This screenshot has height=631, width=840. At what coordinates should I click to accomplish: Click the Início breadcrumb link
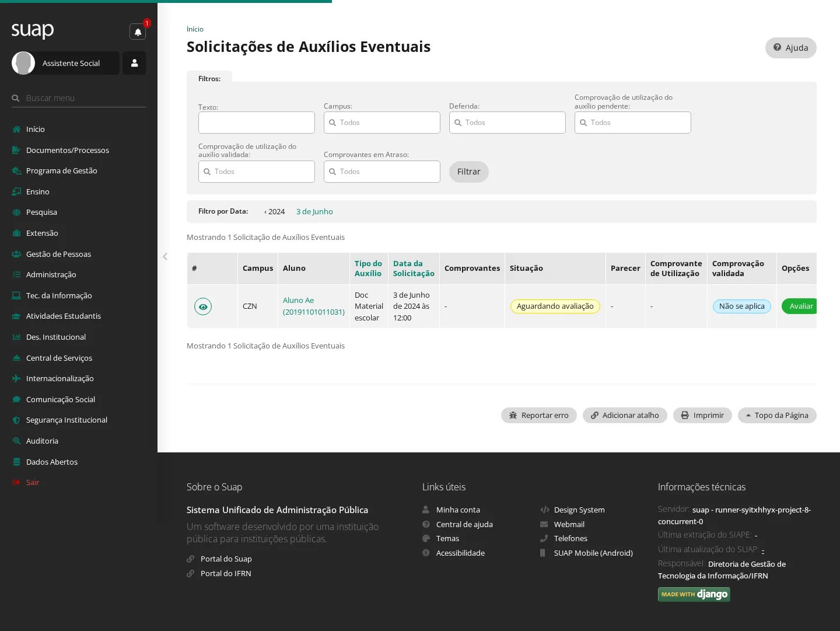coord(195,29)
